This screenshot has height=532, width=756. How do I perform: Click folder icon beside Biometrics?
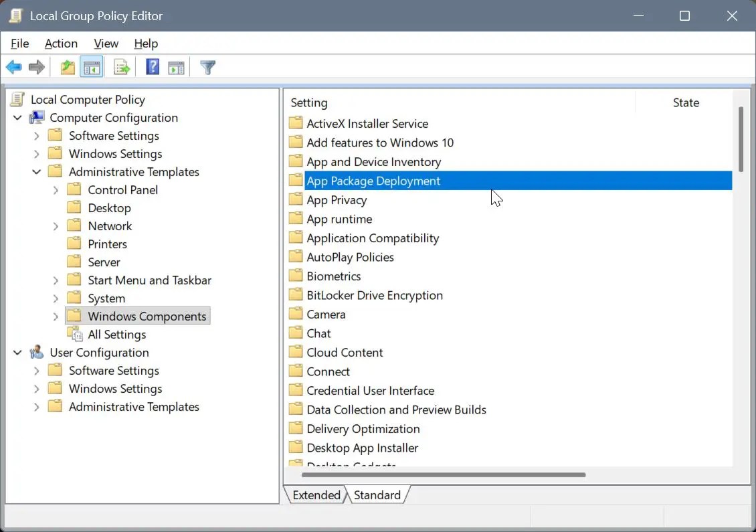296,275
